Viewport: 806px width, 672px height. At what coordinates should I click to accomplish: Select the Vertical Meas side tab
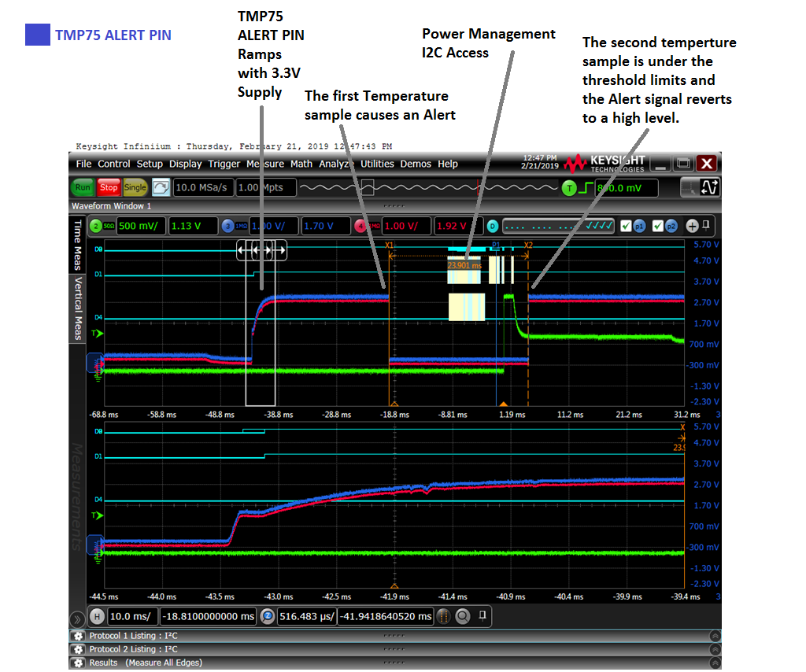point(77,308)
